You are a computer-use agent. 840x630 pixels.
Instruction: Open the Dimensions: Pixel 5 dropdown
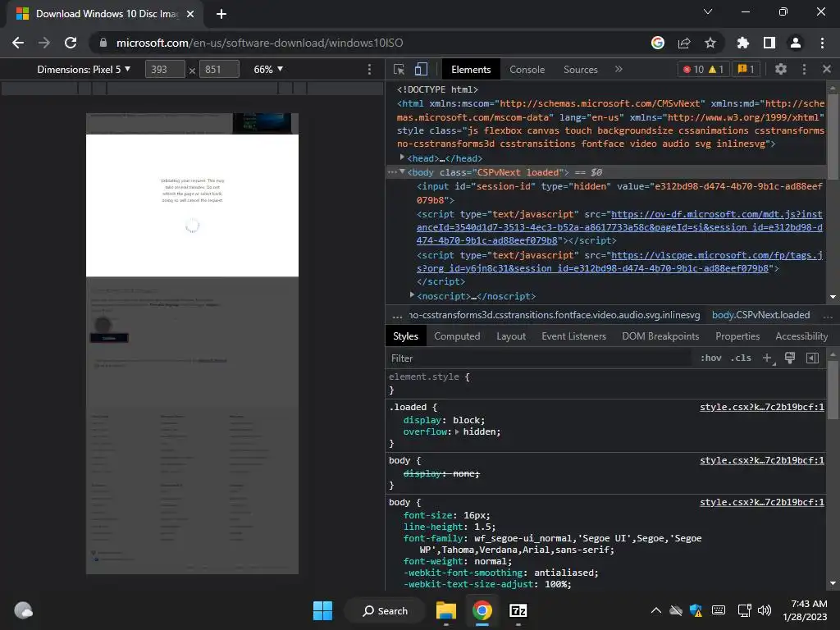click(84, 70)
